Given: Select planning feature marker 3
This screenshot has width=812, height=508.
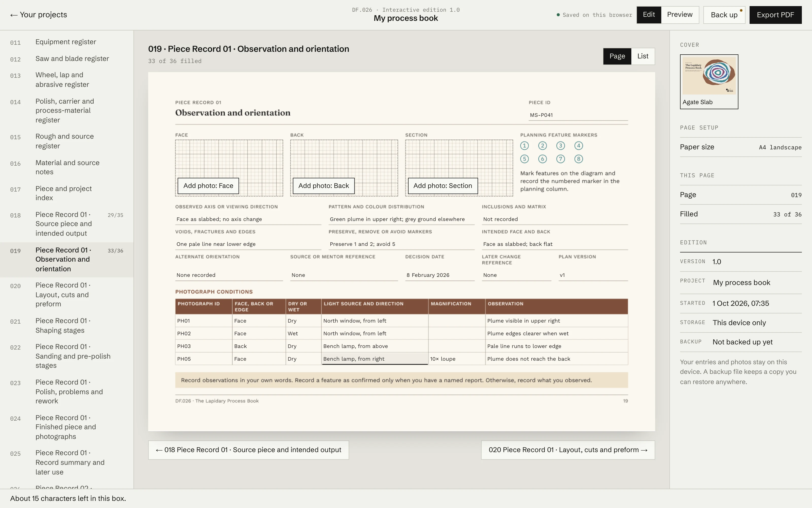Looking at the screenshot, I should (561, 146).
